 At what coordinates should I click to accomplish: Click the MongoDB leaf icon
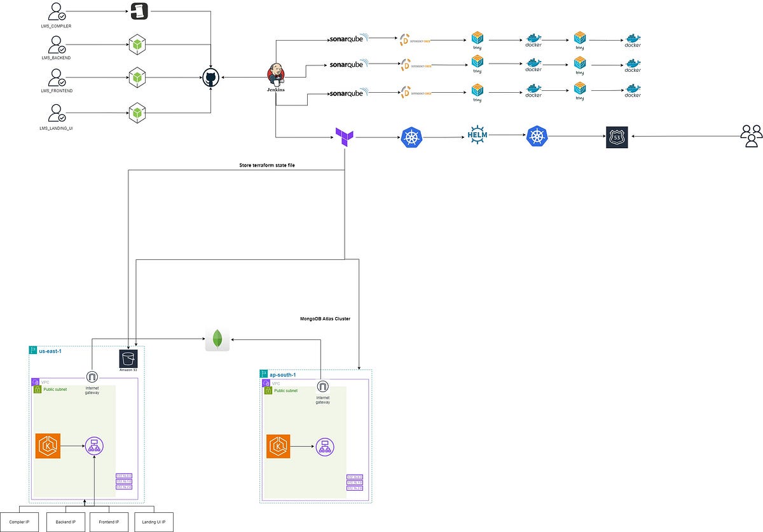tap(217, 339)
